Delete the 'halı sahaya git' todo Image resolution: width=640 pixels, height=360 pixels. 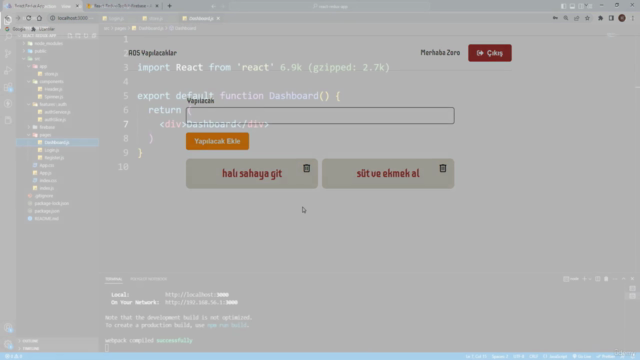pyautogui.click(x=307, y=168)
